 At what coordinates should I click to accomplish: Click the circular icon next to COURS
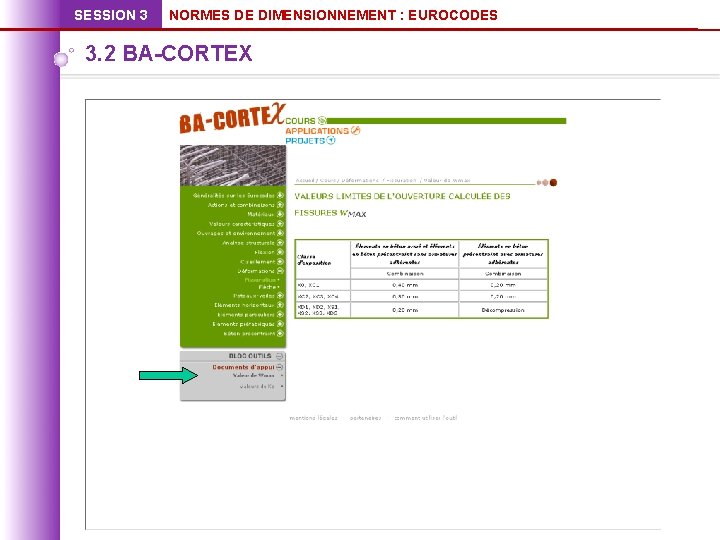click(322, 120)
